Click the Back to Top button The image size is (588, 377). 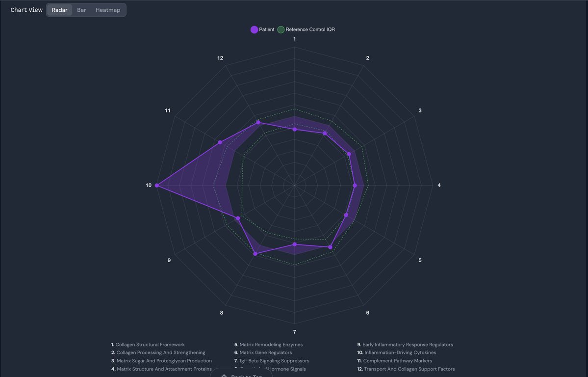[x=241, y=374]
